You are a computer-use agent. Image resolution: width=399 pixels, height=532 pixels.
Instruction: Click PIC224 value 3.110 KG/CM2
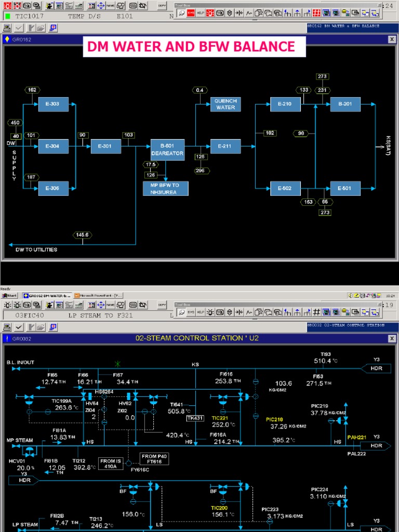click(x=328, y=496)
